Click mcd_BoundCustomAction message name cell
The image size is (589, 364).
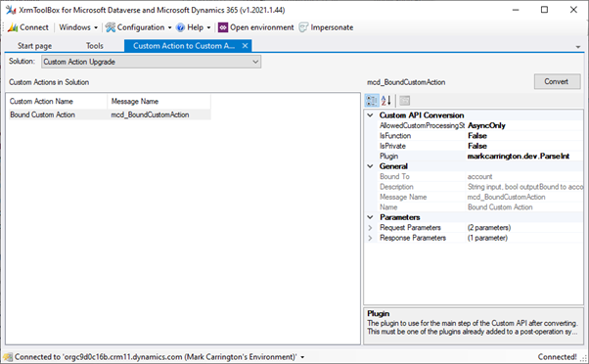[150, 114]
